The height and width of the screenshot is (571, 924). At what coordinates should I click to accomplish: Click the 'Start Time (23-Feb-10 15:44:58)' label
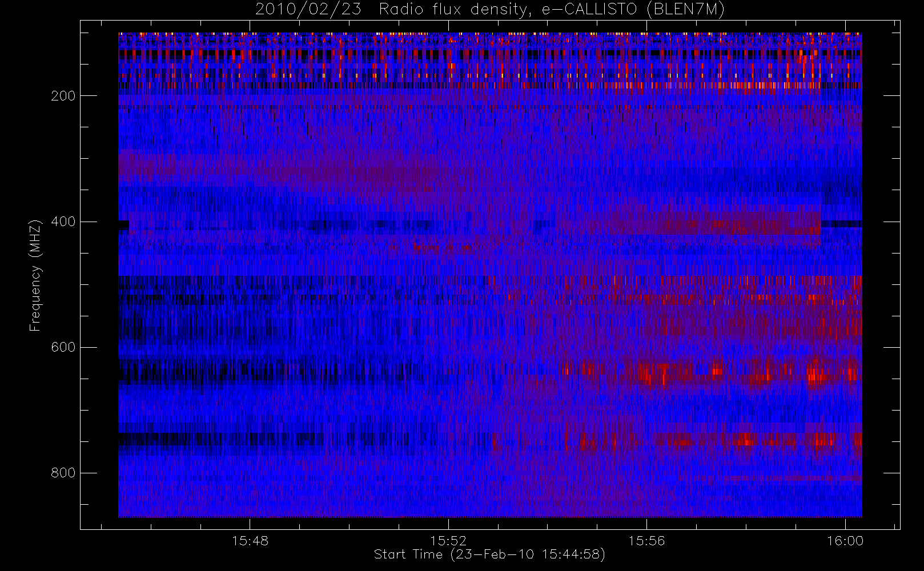coord(489,554)
